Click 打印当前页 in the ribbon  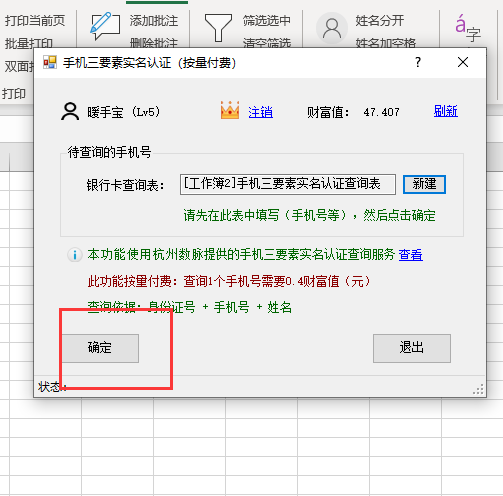pos(35,21)
